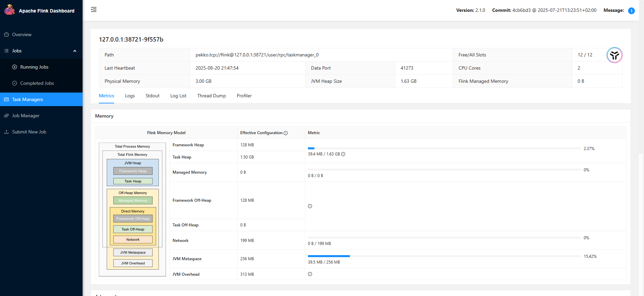Screen dimensions: 644x296
Task: Open Submit New Job page
Action: pos(29,132)
